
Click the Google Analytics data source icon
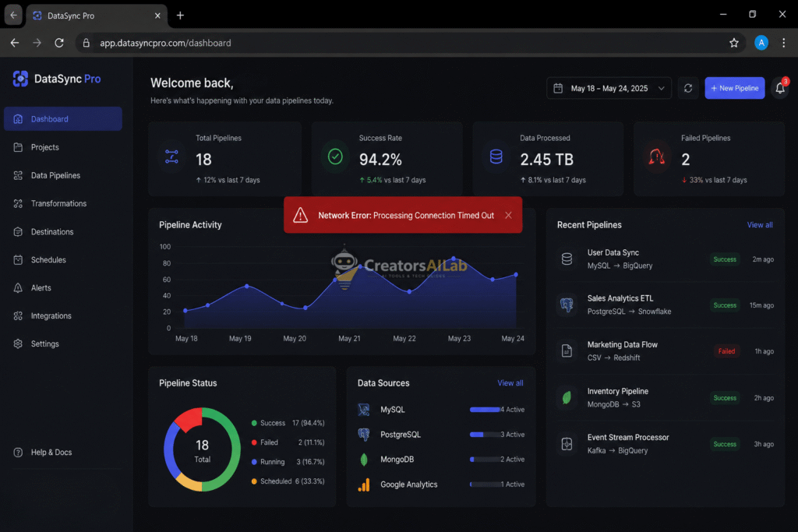pyautogui.click(x=364, y=484)
